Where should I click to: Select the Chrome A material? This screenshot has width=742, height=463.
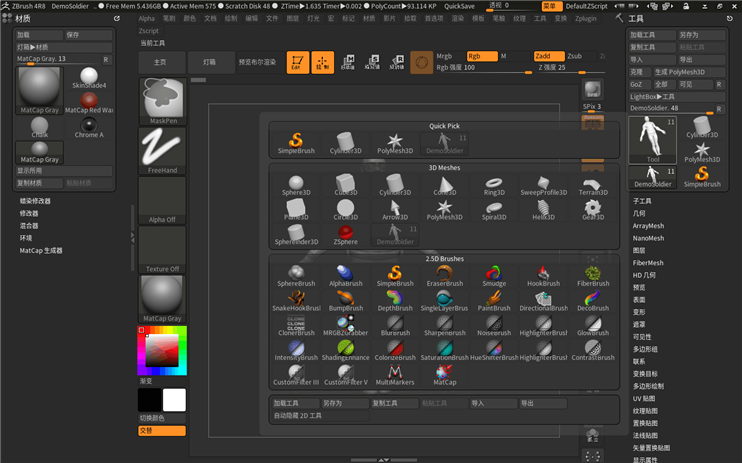[x=89, y=128]
